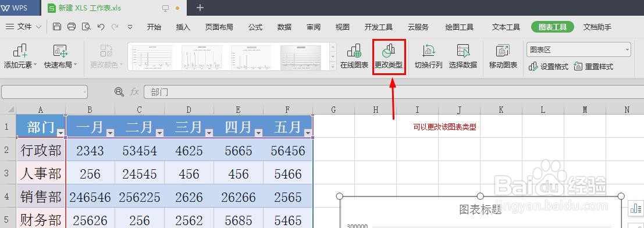This screenshot has width=644, height=228.
Task: Open the filter dropdown on 二月 header
Action: (x=159, y=133)
